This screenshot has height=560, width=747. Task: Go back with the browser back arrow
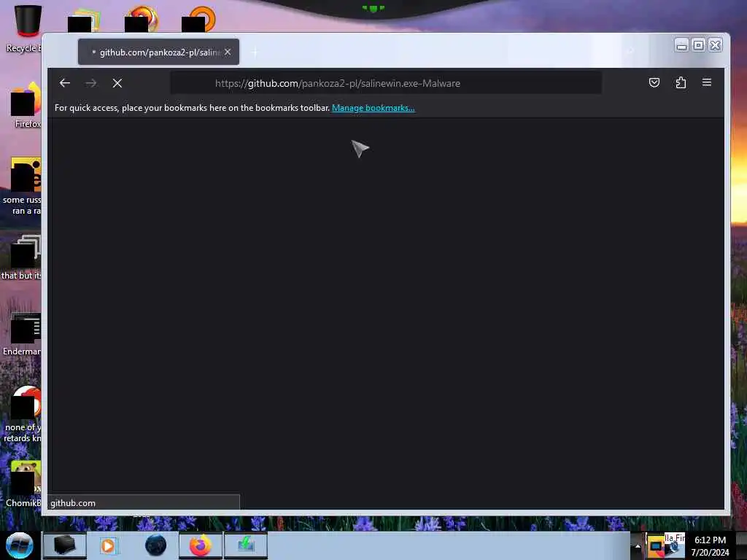pos(65,83)
